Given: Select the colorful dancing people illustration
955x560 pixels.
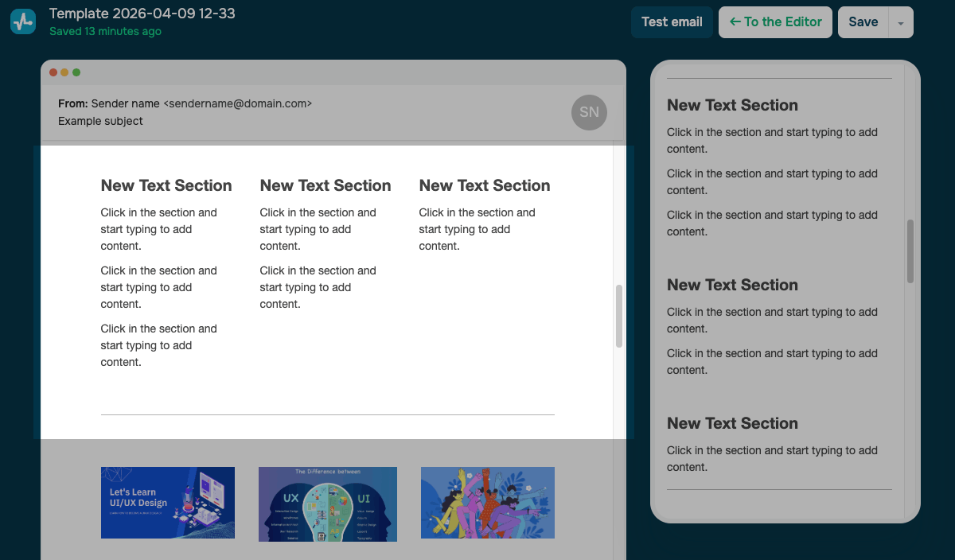Looking at the screenshot, I should [x=487, y=503].
